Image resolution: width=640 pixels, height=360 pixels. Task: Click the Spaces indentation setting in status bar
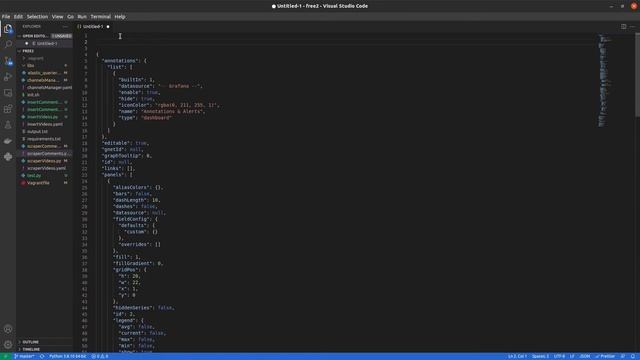tap(540, 356)
